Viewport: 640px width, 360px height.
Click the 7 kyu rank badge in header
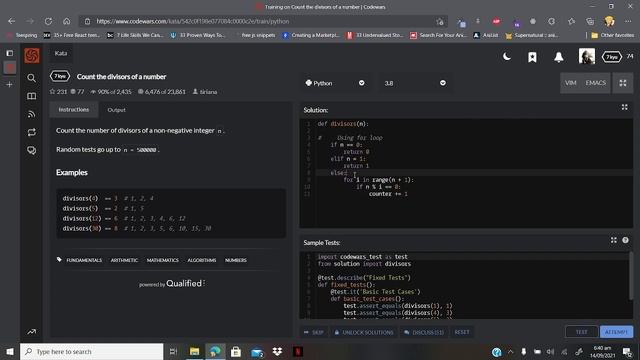611,57
